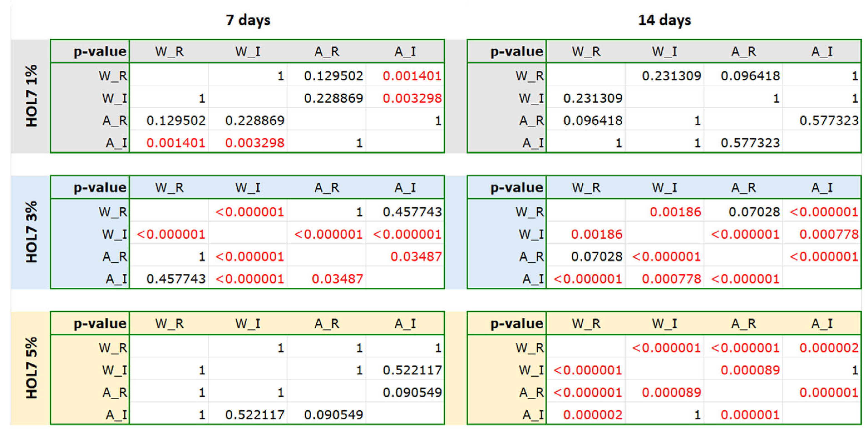868x433 pixels.
Task: Click the 0.129502 cell in HOL7 1% W_R row
Action: click(x=334, y=76)
